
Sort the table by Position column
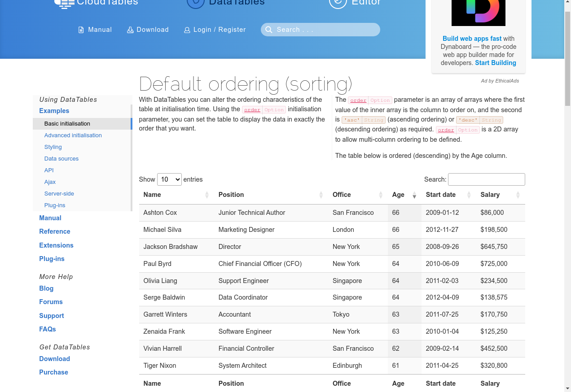pyautogui.click(x=269, y=195)
